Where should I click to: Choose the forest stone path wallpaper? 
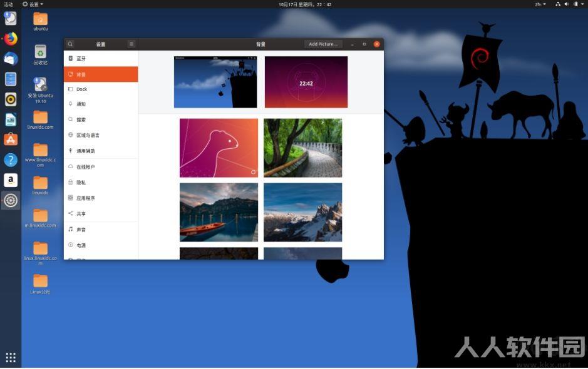pyautogui.click(x=302, y=148)
